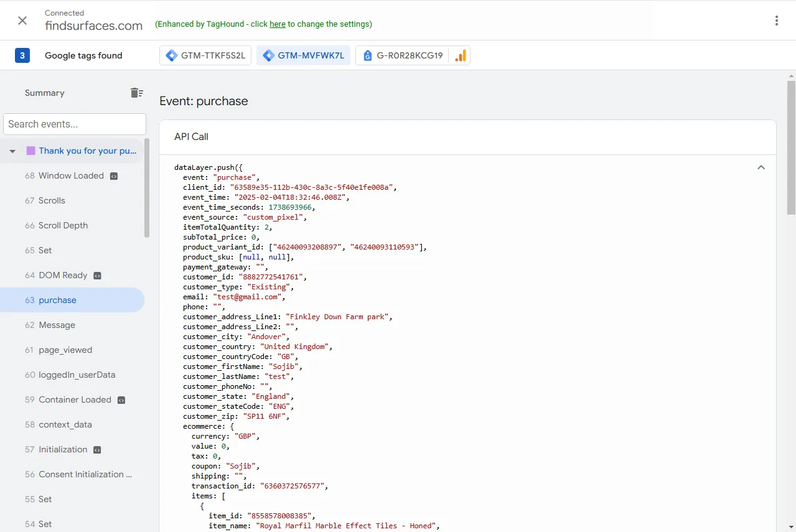The height and width of the screenshot is (532, 796).
Task: Click the code icon beside DOM Ready
Action: [97, 276]
